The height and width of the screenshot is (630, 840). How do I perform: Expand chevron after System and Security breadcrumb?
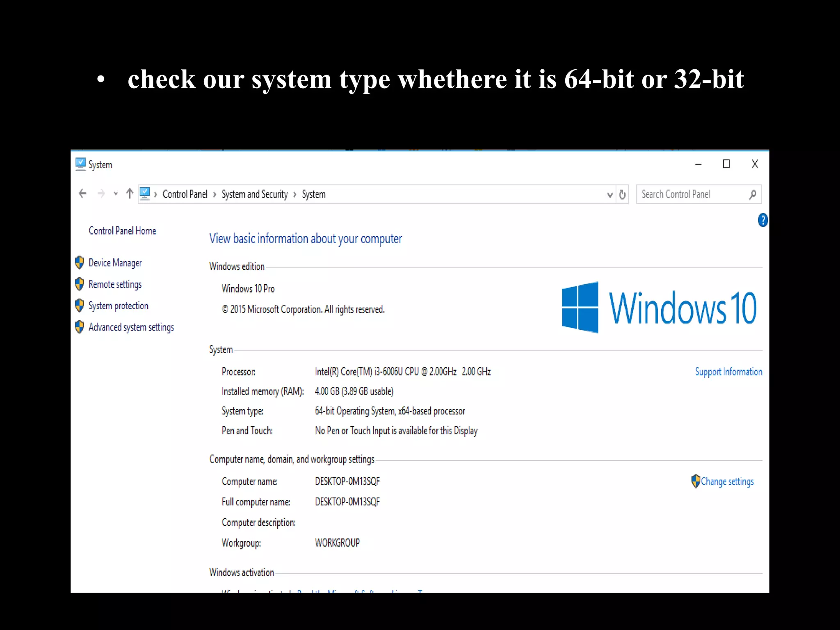[295, 195]
